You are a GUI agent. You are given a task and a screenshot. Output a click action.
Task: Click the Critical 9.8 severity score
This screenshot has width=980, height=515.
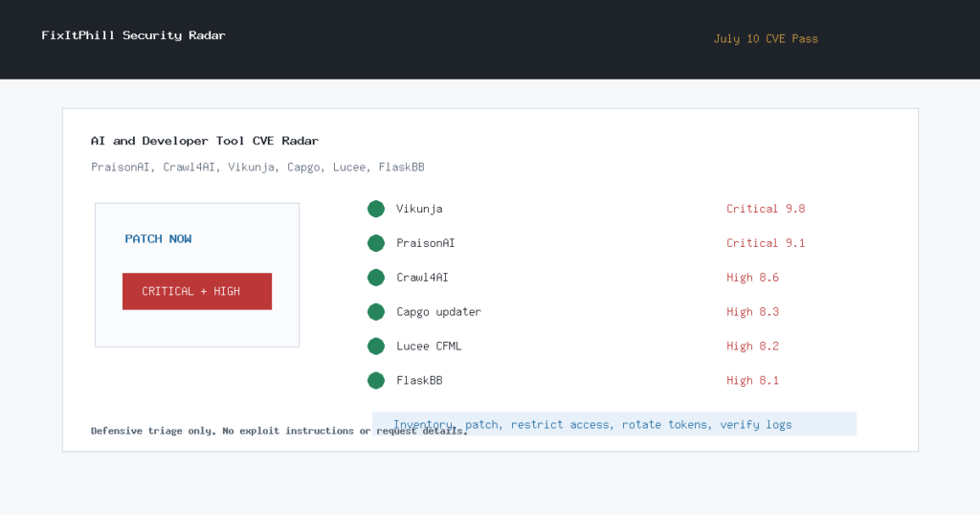point(766,209)
